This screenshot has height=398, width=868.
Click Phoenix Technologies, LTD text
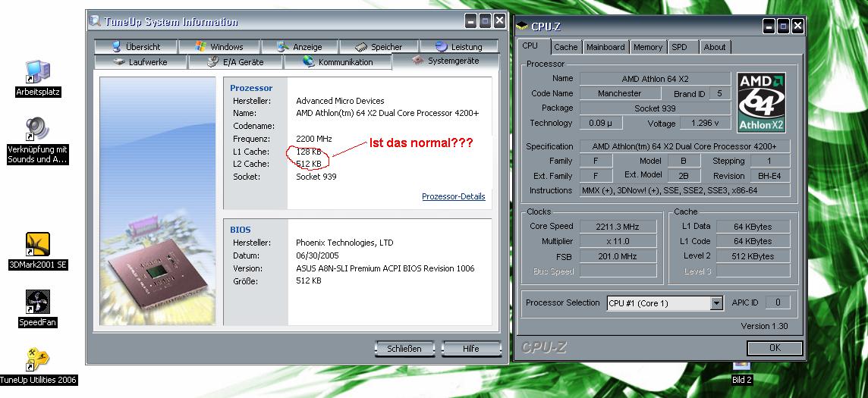click(345, 243)
